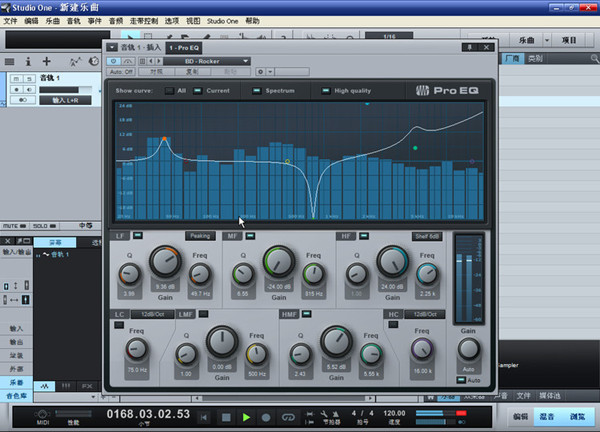The width and height of the screenshot is (600, 432).
Task: Click the add track plus icon
Action: (47, 62)
